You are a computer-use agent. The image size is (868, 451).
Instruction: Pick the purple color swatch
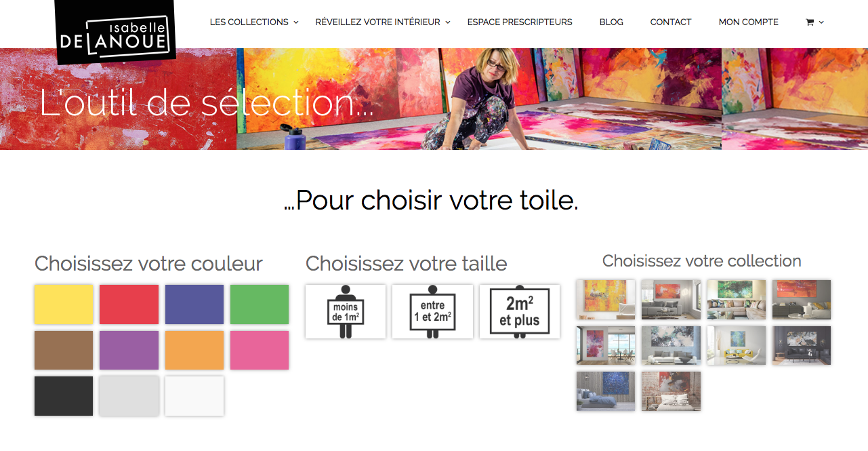129,350
